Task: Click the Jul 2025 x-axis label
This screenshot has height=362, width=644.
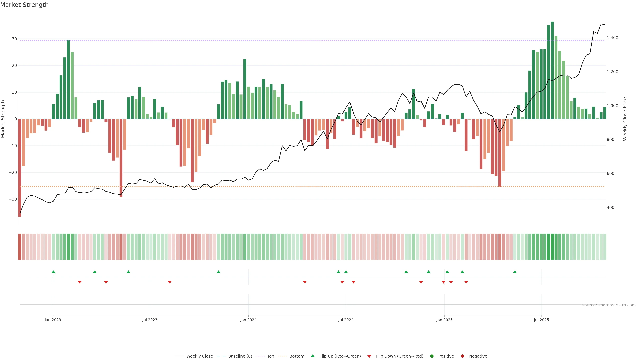Action: [x=541, y=320]
